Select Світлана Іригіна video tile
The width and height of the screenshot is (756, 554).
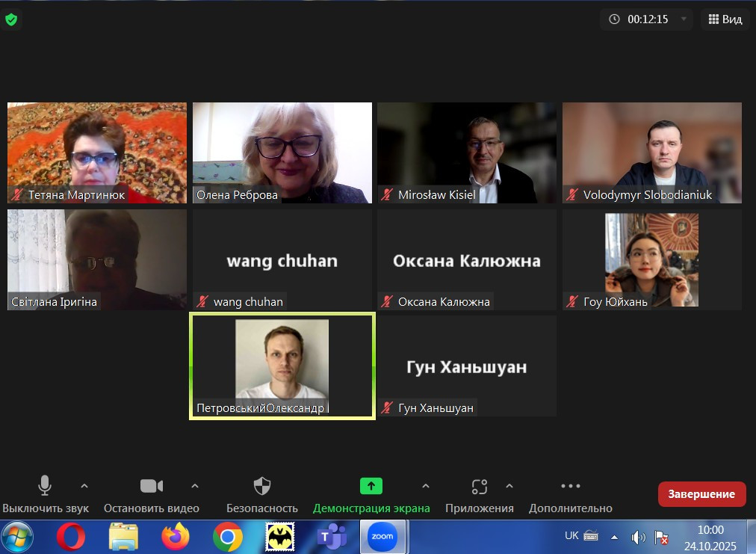tap(97, 259)
